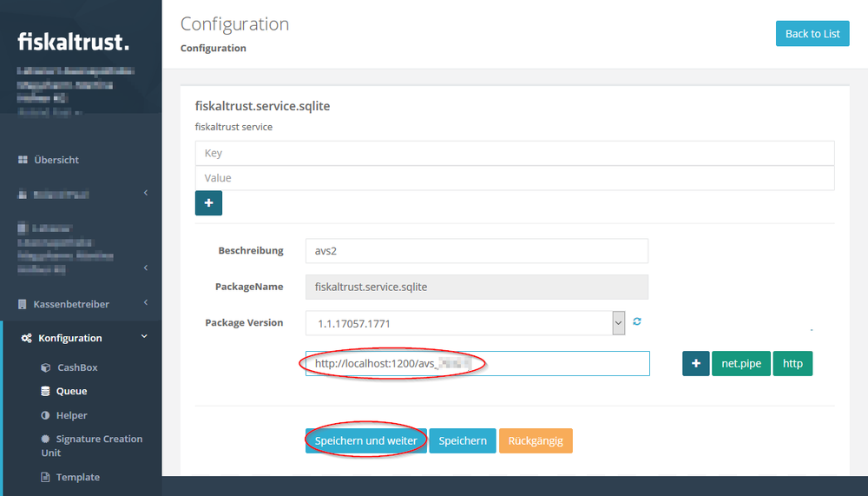Add an http URL

(792, 364)
